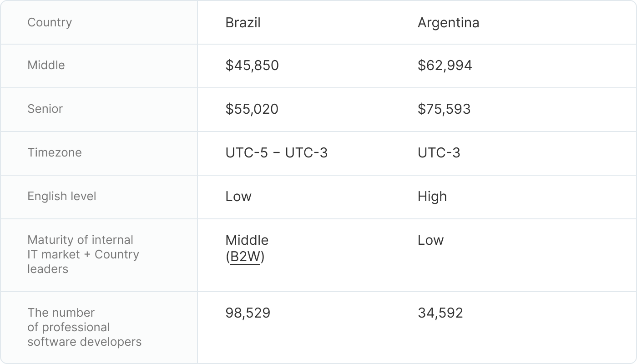
Task: Select Brazil's $55,020 senior salary
Action: tap(252, 109)
